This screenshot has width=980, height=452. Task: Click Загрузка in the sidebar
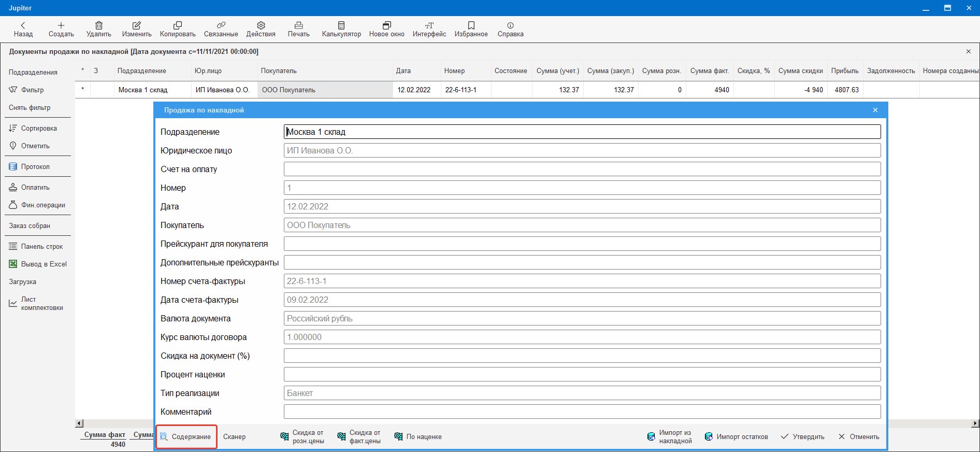point(22,281)
